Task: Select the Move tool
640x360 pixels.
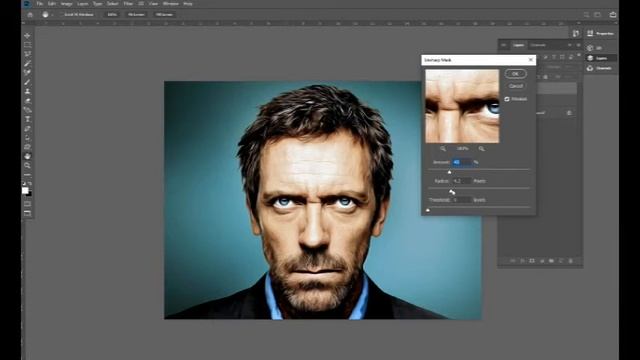Action: [x=27, y=36]
